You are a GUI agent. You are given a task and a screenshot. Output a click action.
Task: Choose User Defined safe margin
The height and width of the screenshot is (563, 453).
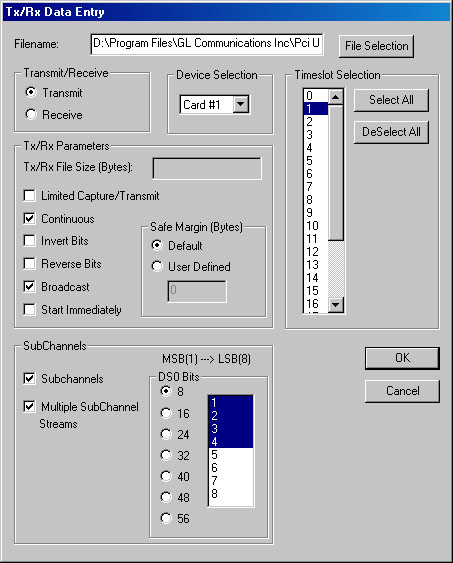tap(157, 266)
